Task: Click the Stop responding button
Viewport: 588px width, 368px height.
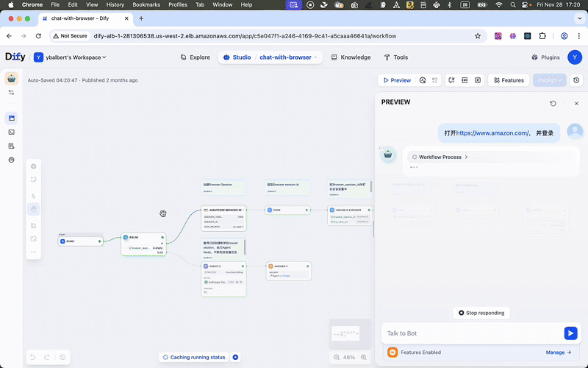Action: [481, 313]
